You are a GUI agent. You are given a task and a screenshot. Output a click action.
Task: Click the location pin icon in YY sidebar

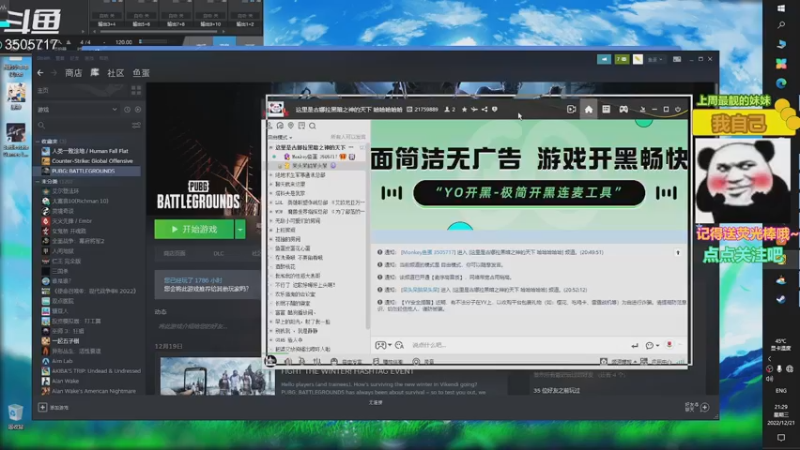click(291, 126)
